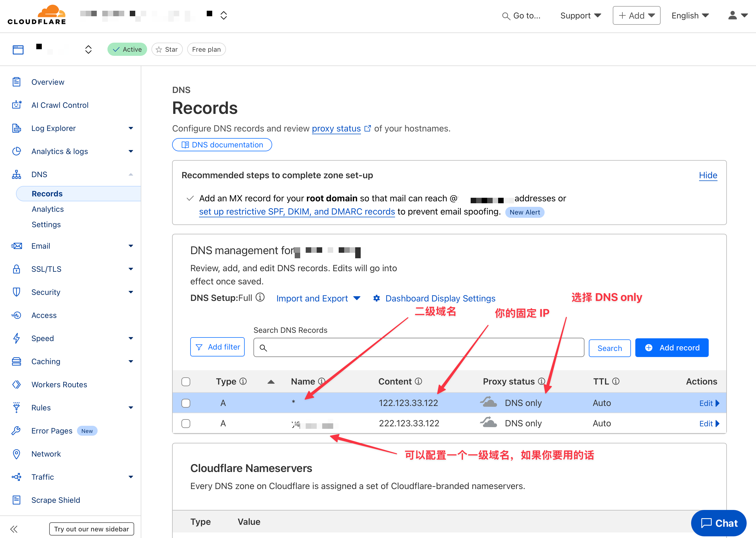Viewport: 756px width, 538px height.
Task: Toggle the select-all records checkbox
Action: pos(186,382)
